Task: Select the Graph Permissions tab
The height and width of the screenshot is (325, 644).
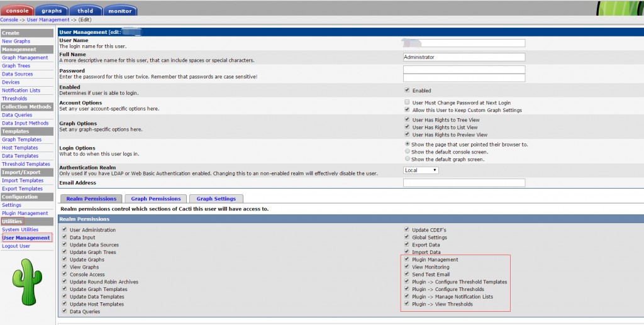Action: (156, 199)
